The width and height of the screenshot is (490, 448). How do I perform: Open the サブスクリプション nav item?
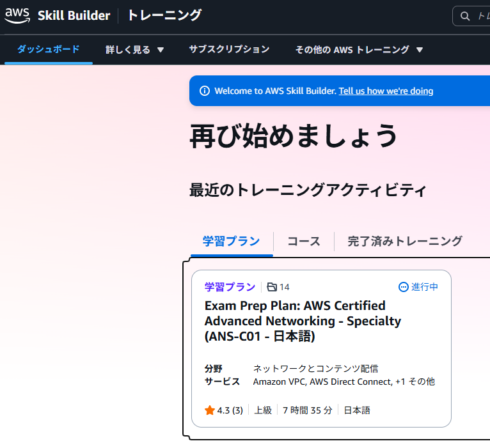[229, 49]
